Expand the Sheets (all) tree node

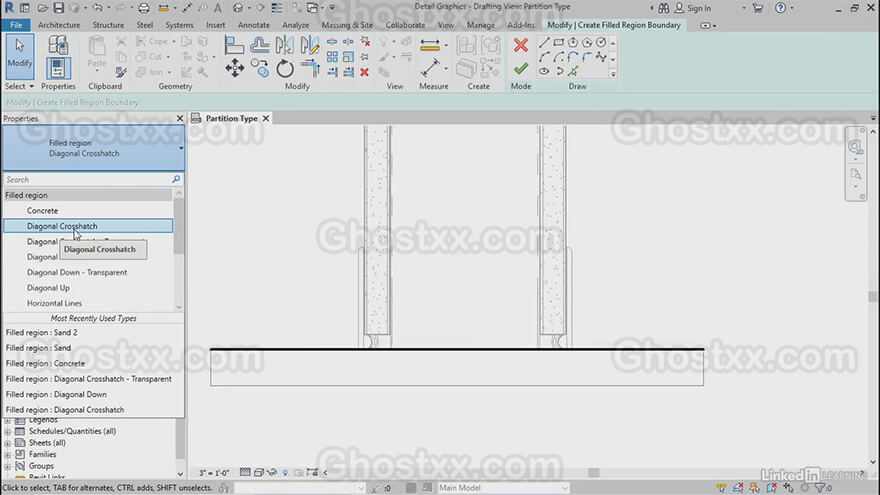click(8, 443)
